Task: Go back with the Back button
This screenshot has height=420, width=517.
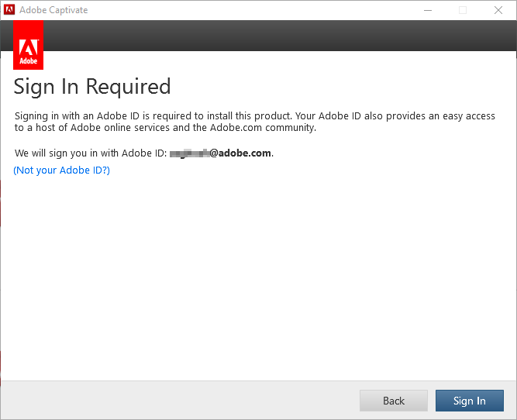Action: [393, 401]
